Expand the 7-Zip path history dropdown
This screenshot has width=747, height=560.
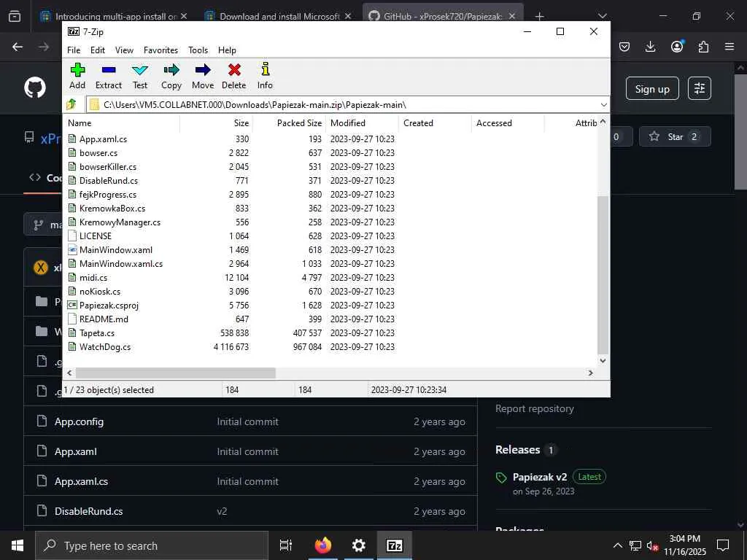tap(603, 104)
